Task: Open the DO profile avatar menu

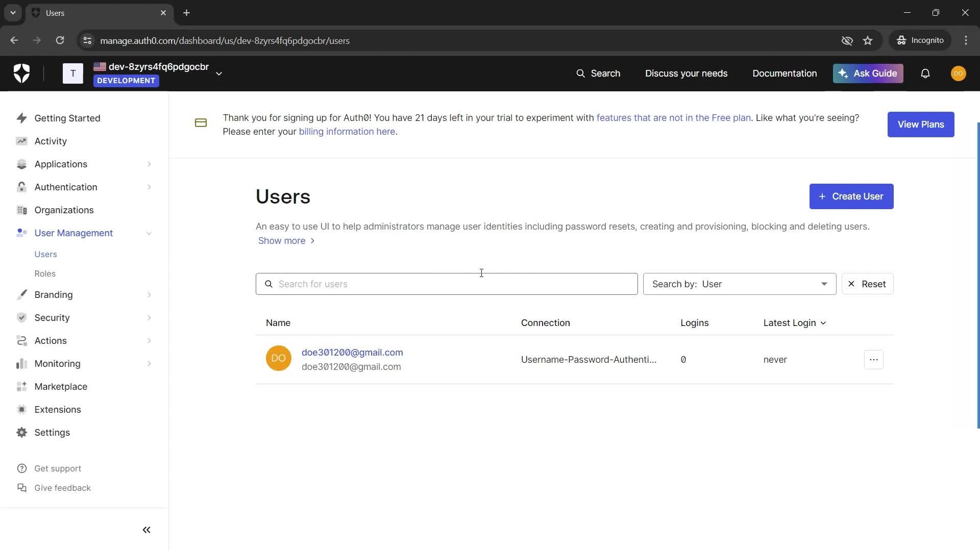Action: point(958,73)
